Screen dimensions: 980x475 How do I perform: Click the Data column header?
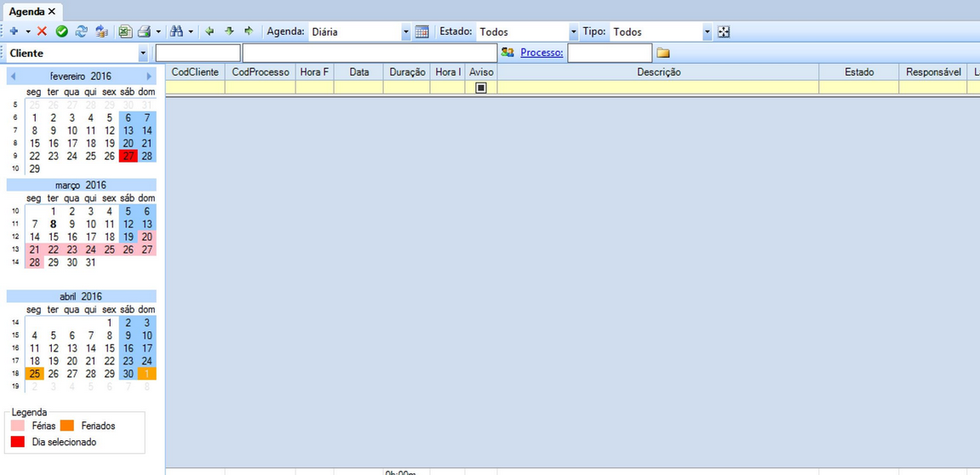pos(358,72)
